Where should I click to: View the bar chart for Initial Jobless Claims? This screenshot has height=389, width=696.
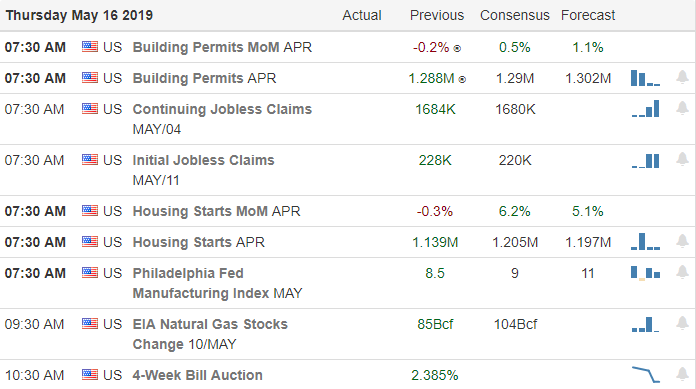click(x=645, y=160)
